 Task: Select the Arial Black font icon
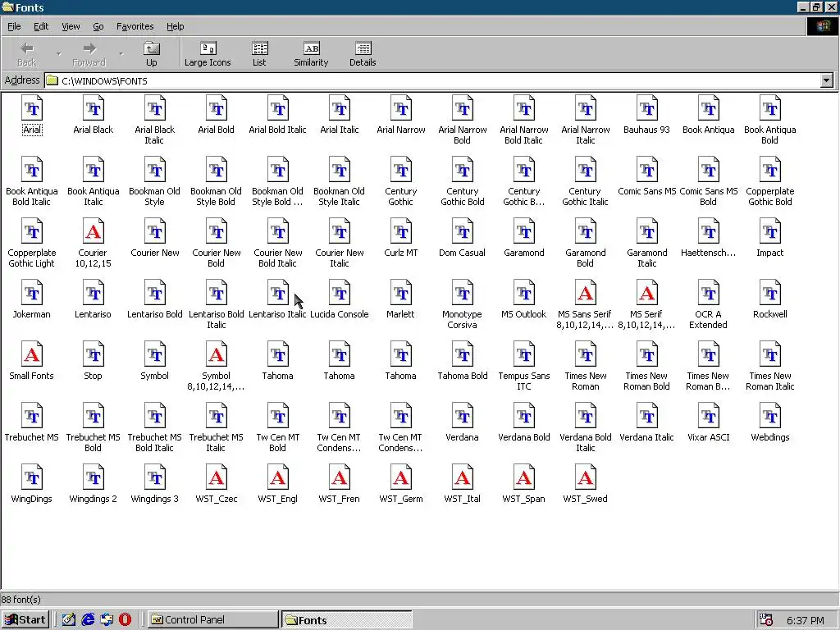click(94, 109)
